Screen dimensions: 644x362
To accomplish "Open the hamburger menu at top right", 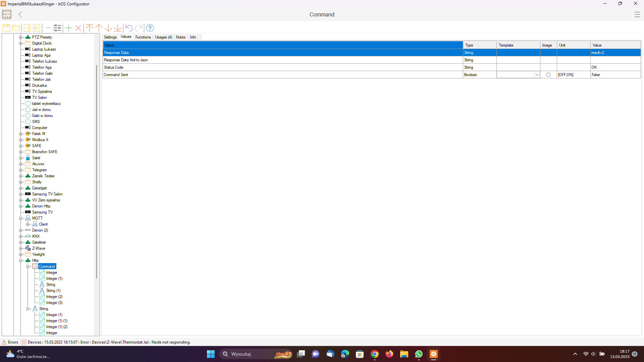I will 637,14.
